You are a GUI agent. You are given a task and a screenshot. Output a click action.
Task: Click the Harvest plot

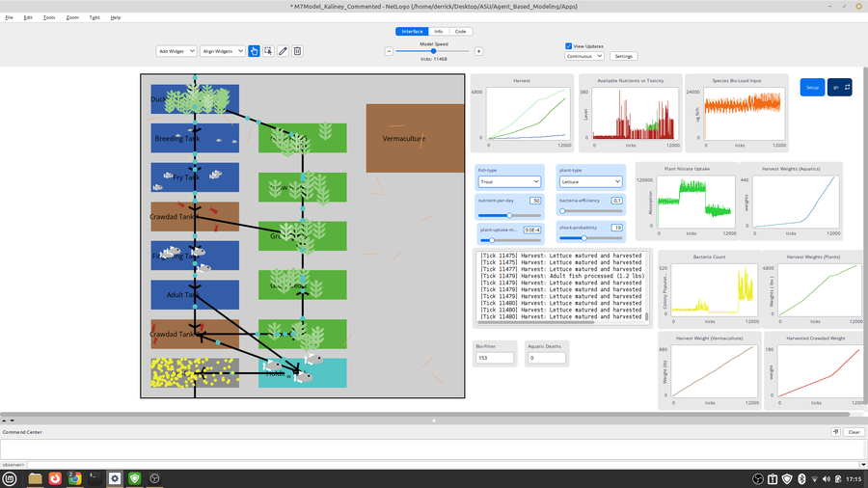pyautogui.click(x=522, y=113)
